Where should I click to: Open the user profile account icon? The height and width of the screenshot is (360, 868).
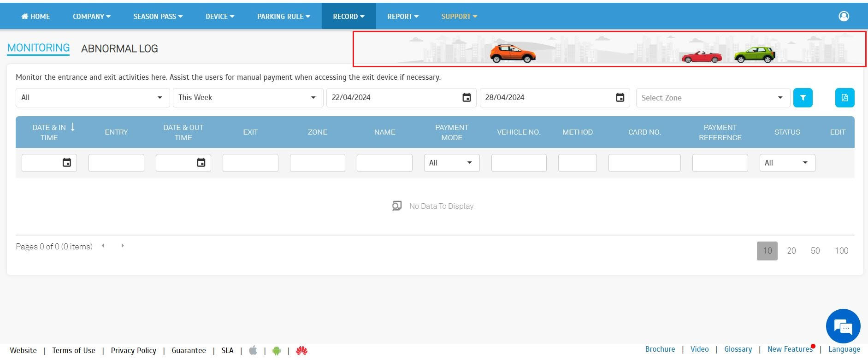pos(844,16)
